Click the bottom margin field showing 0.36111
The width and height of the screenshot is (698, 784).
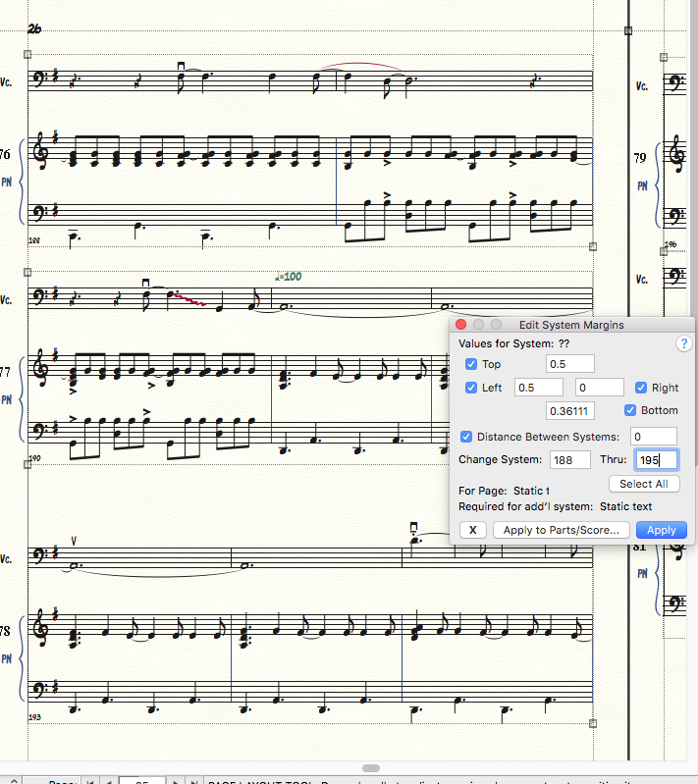570,410
